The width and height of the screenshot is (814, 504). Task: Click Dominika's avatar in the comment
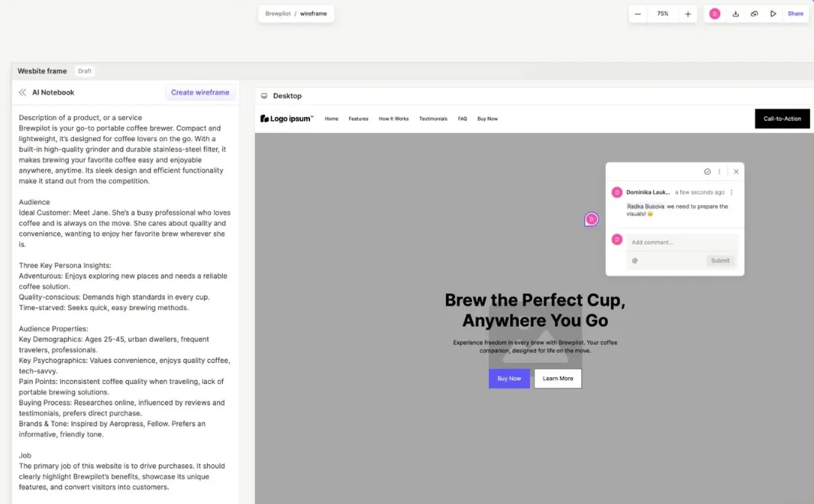[x=617, y=192]
